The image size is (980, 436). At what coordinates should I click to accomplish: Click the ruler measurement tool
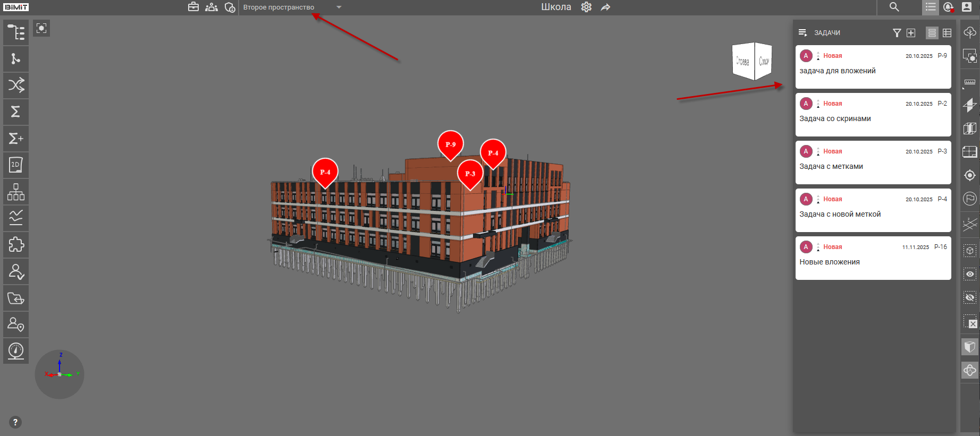(x=970, y=82)
